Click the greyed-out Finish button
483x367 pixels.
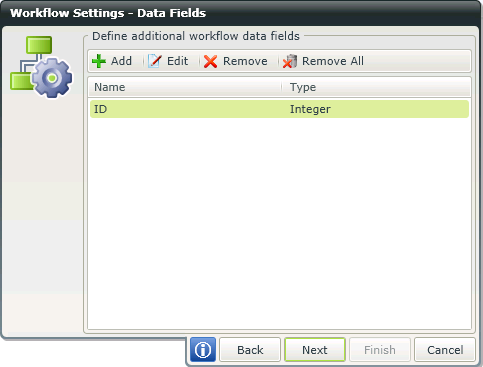point(380,350)
